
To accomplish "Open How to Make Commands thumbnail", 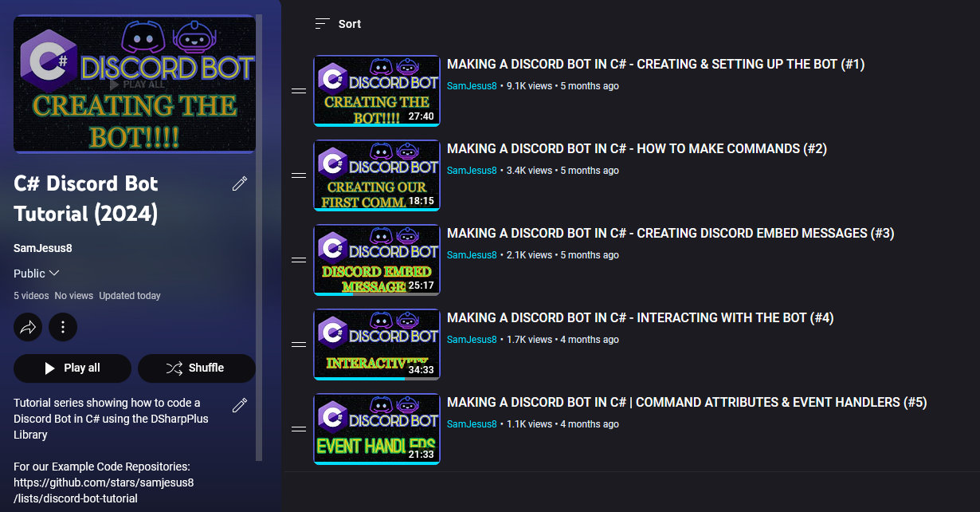I will click(377, 175).
